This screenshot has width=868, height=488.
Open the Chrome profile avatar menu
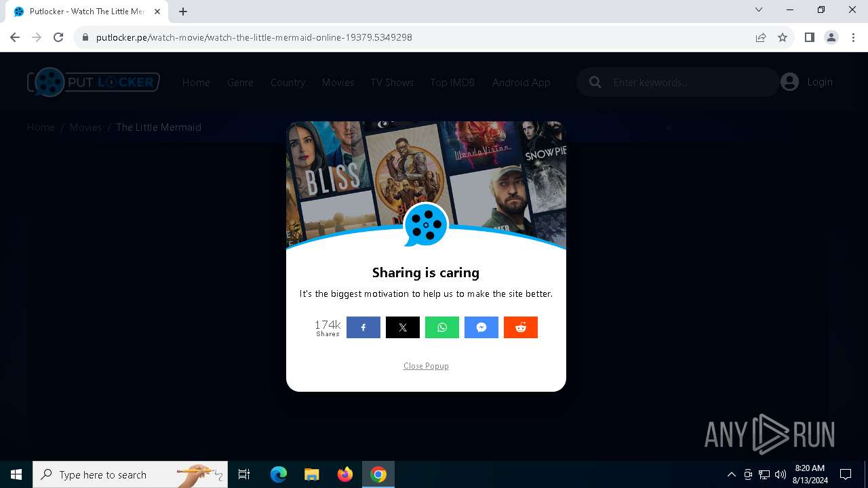[x=831, y=37]
